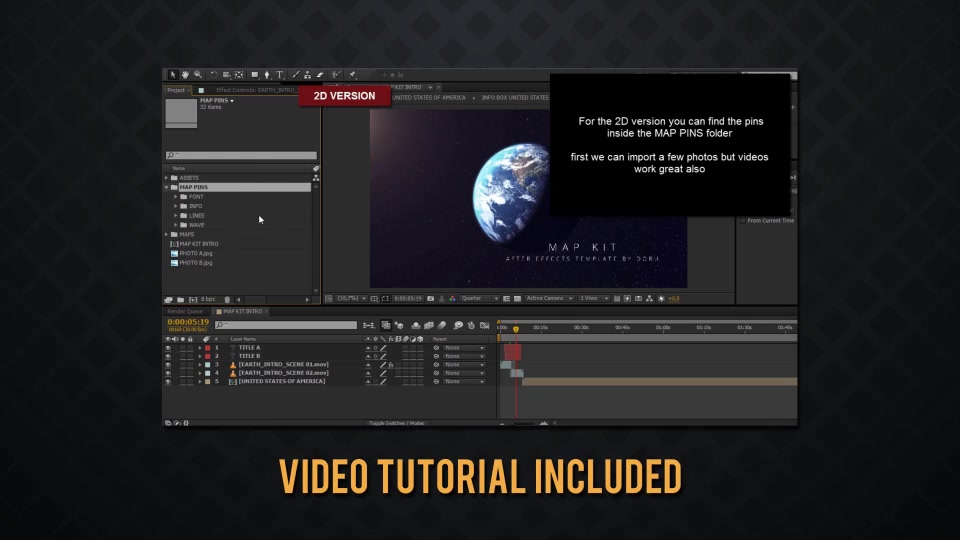
Task: Open the timeline composition mini-flowchart
Action: point(369,326)
